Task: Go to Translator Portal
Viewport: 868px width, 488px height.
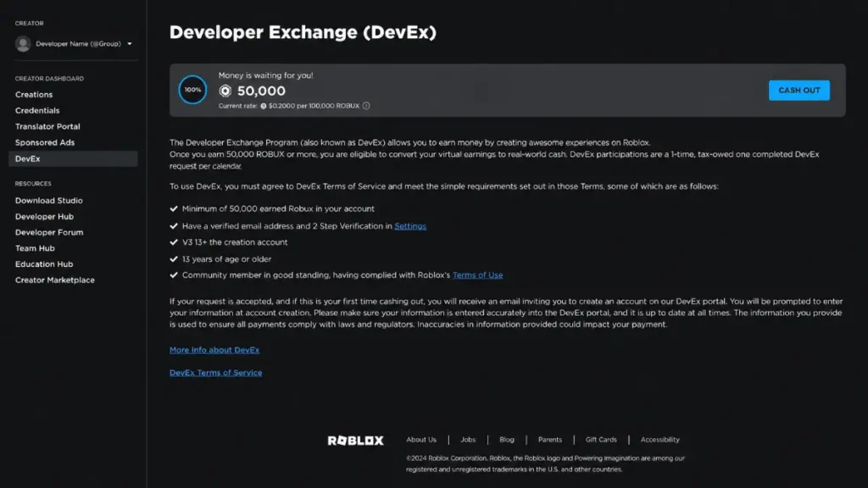Action: [47, 127]
